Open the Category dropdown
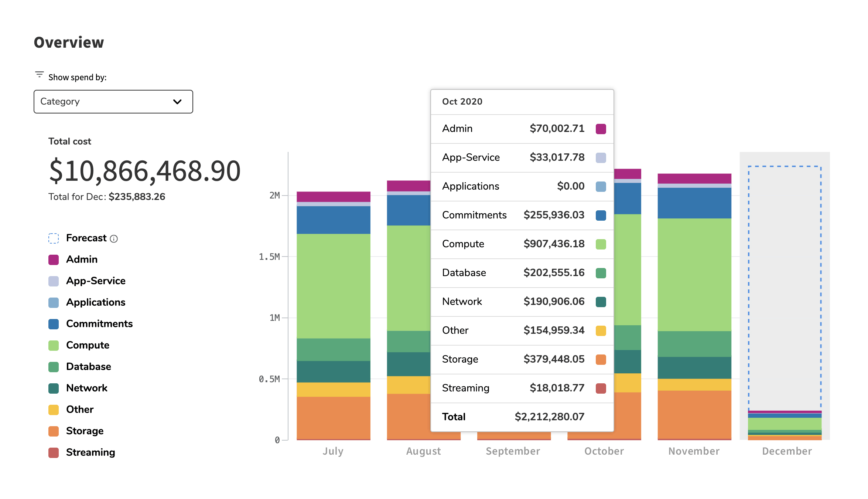Viewport: 868px width, 499px height. point(113,102)
